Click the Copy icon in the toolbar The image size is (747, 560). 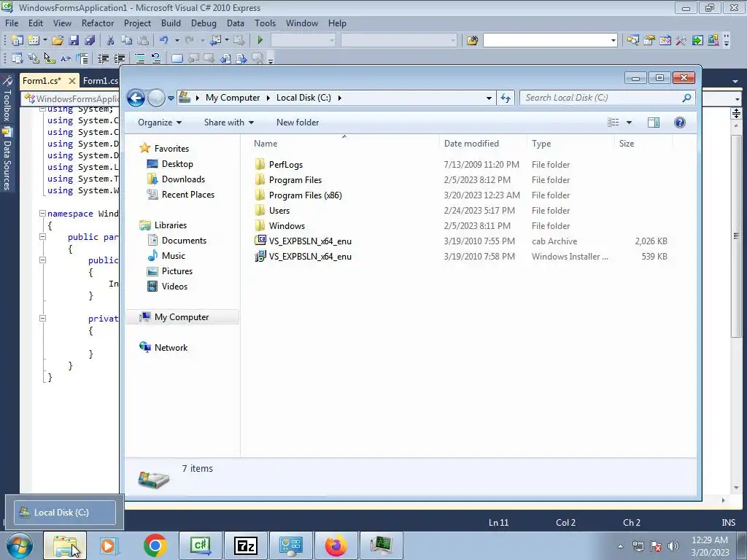coord(126,41)
